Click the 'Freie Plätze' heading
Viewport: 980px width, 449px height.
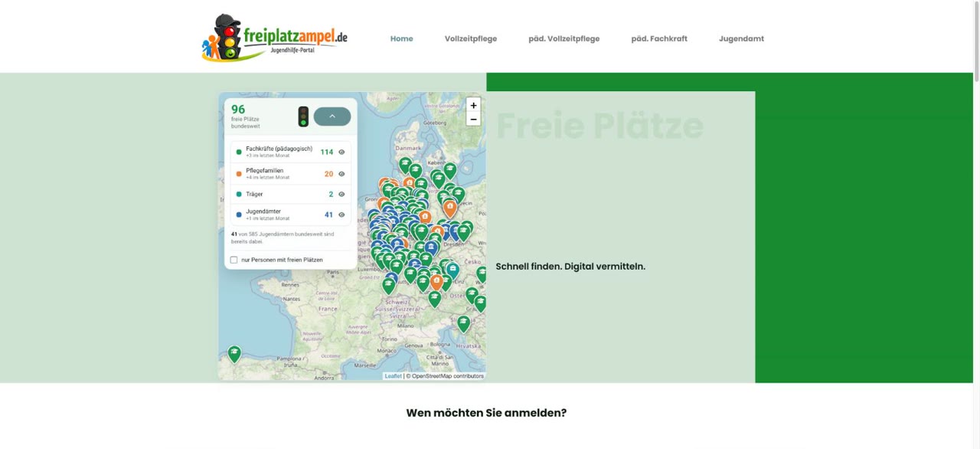[599, 126]
